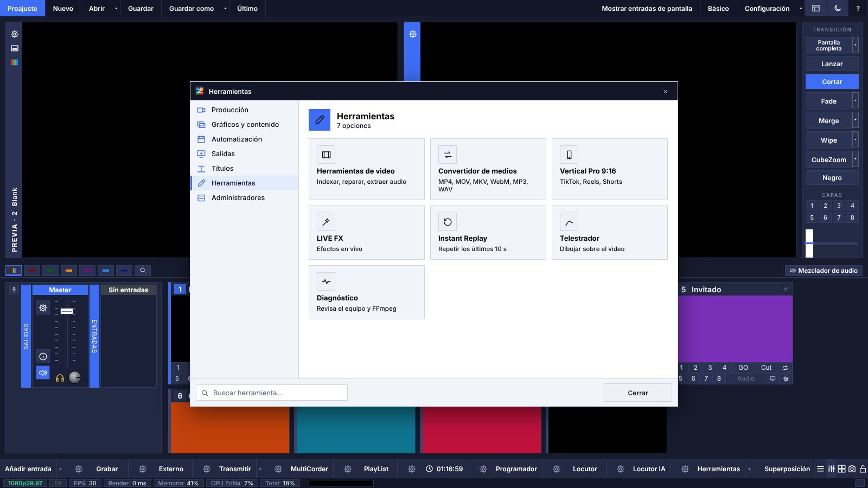Screen dimensions: 868x488
Task: Select Producción category in sidebar
Action: 245,110
